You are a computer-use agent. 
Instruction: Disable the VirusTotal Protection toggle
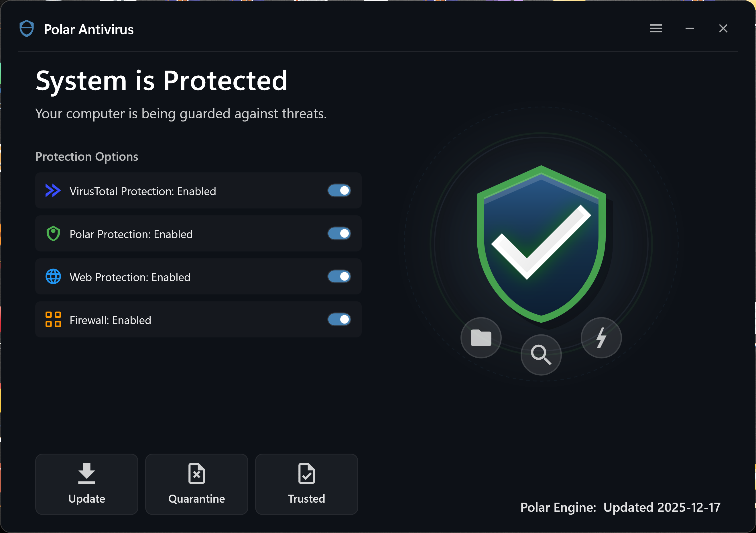pos(339,191)
